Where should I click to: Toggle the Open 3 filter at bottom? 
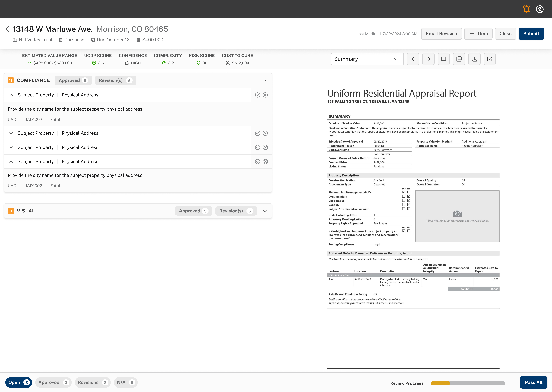(x=18, y=382)
